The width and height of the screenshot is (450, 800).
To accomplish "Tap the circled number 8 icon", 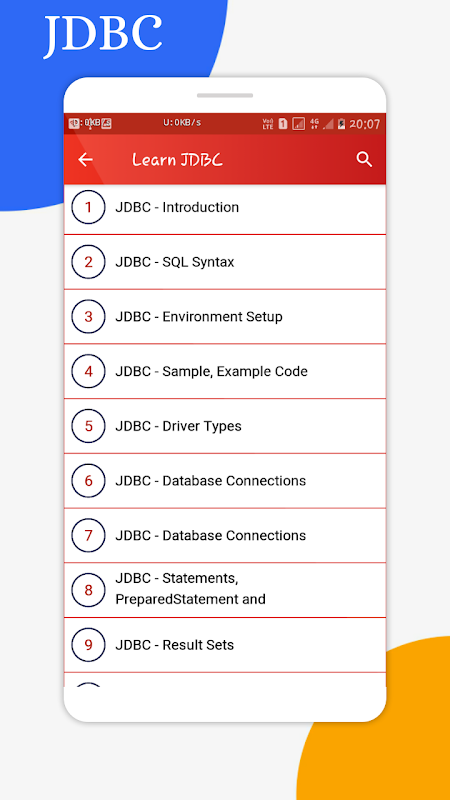I will tap(88, 590).
